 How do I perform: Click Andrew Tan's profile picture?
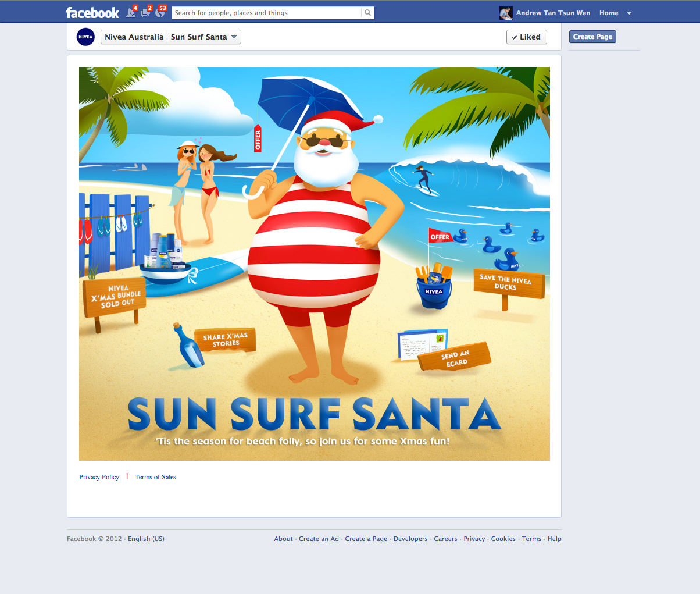pos(506,13)
